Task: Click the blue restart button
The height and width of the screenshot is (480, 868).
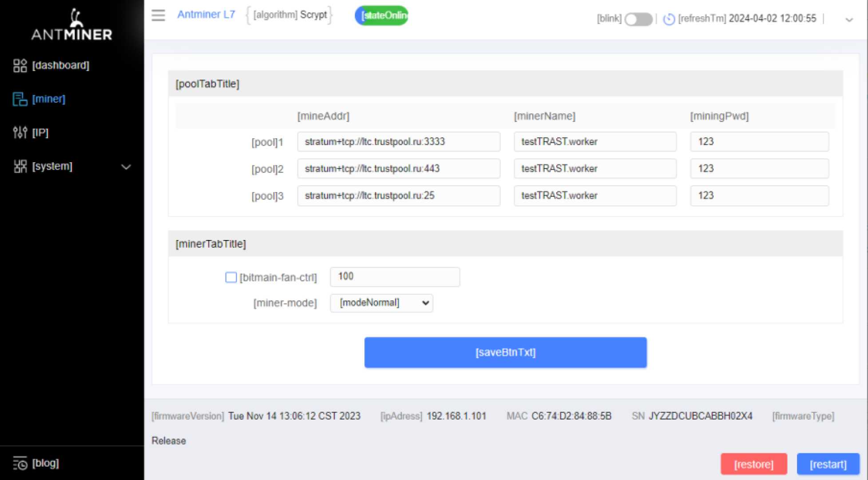Action: pyautogui.click(x=828, y=464)
